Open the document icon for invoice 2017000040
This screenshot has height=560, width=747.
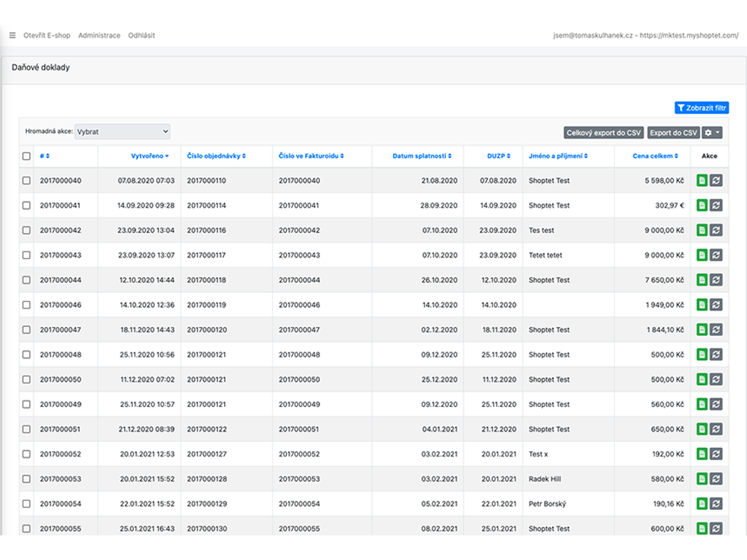[701, 181]
